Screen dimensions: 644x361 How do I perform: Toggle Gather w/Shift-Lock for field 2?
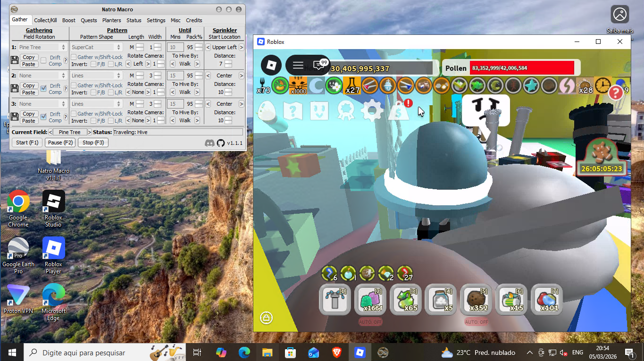pyautogui.click(x=74, y=85)
